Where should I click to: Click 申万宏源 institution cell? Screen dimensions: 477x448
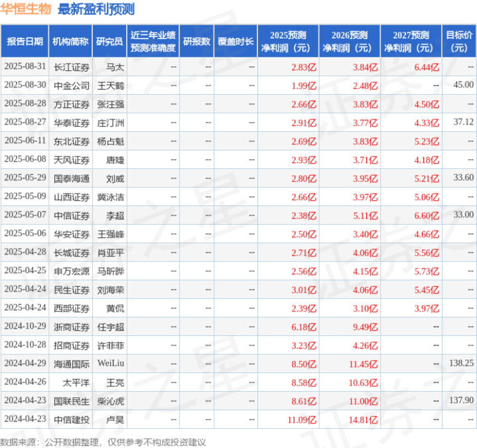[72, 272]
